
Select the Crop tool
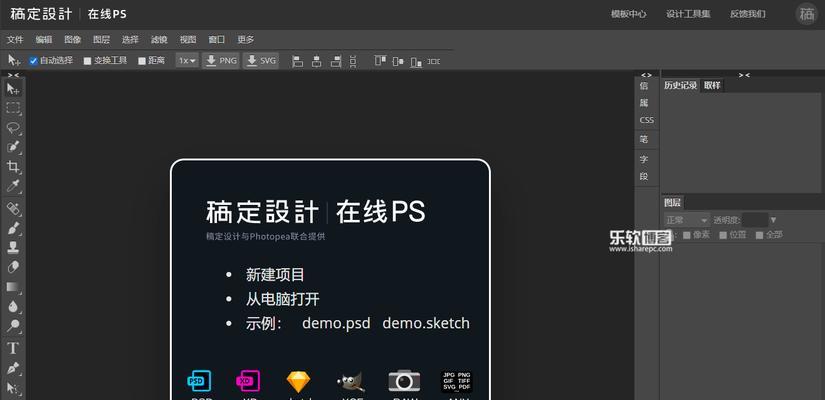click(x=13, y=167)
